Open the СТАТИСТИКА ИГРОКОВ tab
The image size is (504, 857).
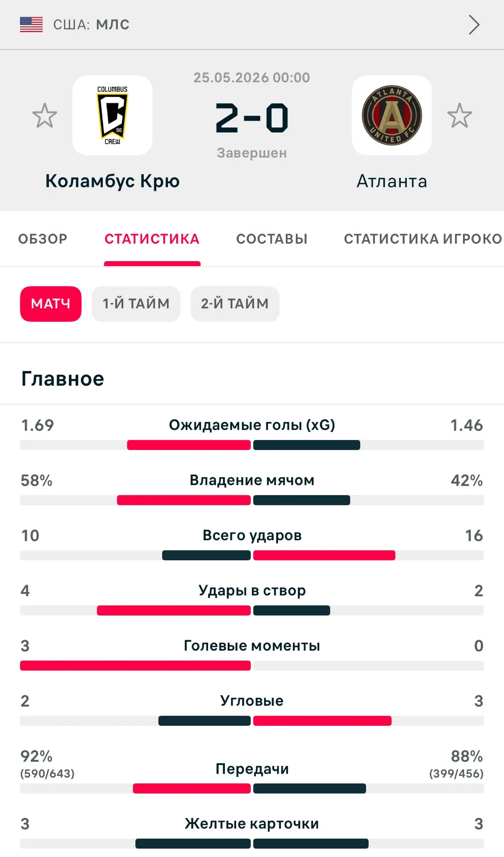(423, 239)
